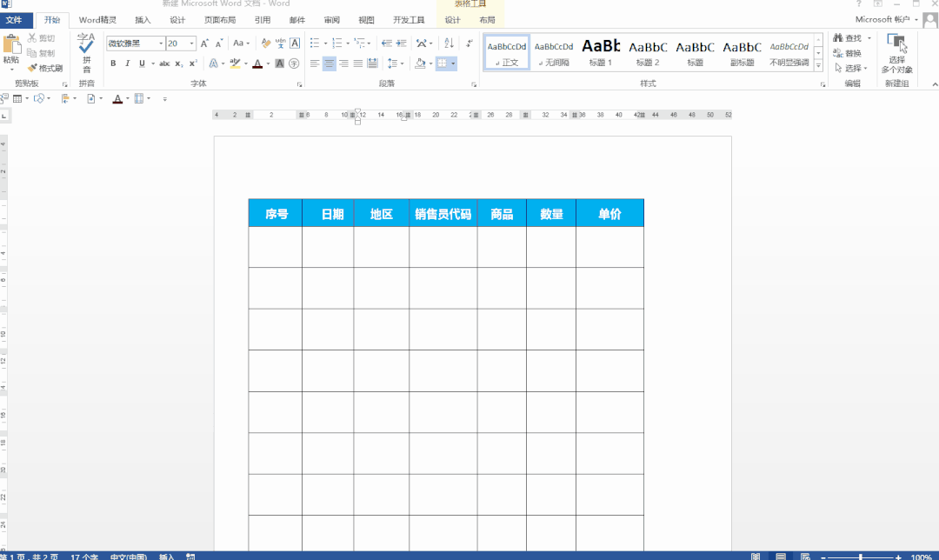Open the Change Case (Aa) dropdown
Viewport: 939px width, 560px height.
pos(242,43)
